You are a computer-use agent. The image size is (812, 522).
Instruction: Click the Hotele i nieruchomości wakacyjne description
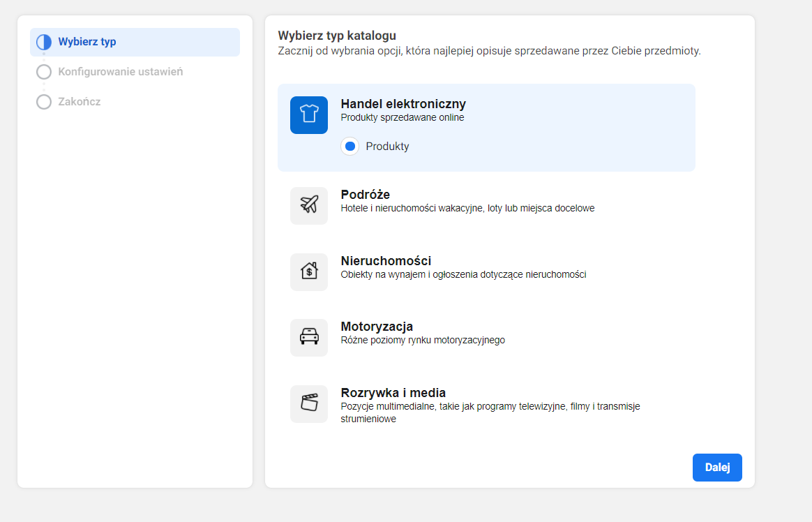click(x=467, y=209)
